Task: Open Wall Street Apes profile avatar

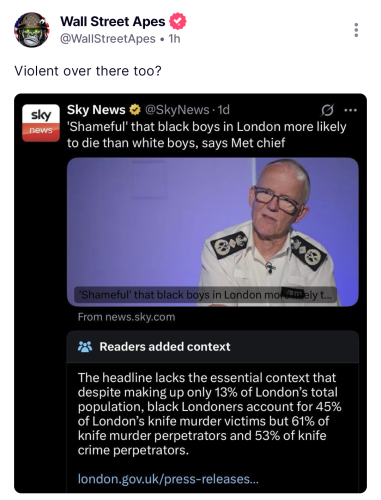Action: 32,30
